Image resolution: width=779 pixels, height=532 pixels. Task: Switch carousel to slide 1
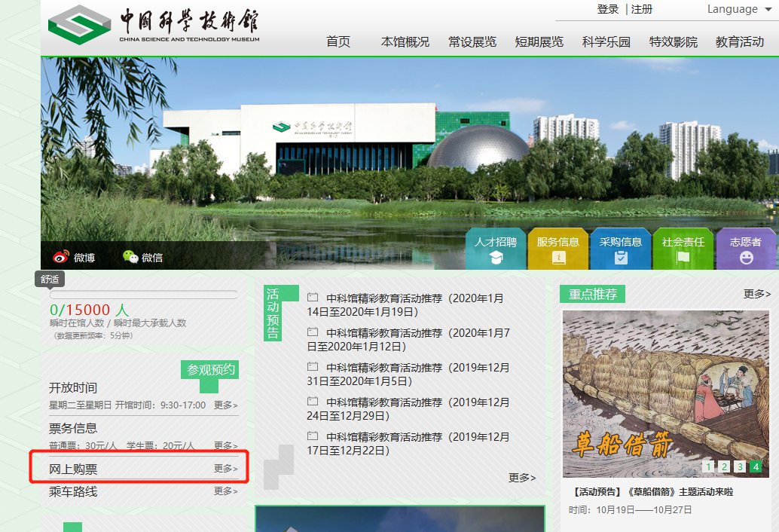click(708, 466)
